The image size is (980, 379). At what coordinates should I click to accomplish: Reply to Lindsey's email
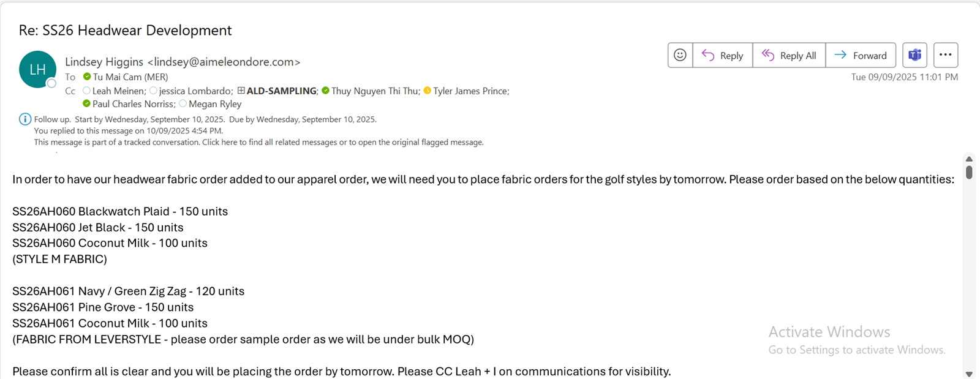pos(723,55)
